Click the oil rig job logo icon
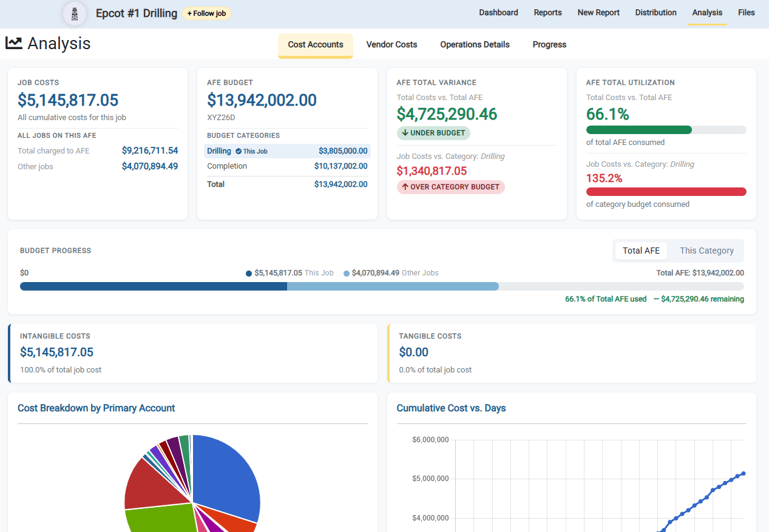The height and width of the screenshot is (532, 769). [75, 13]
